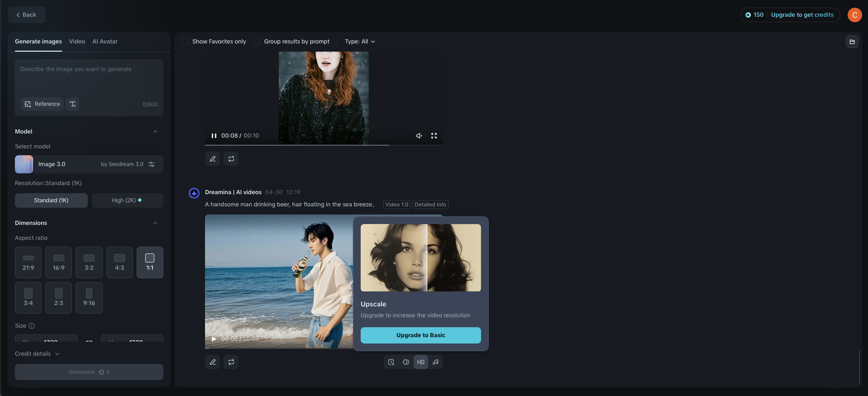Switch to Generate images tab

(x=38, y=42)
